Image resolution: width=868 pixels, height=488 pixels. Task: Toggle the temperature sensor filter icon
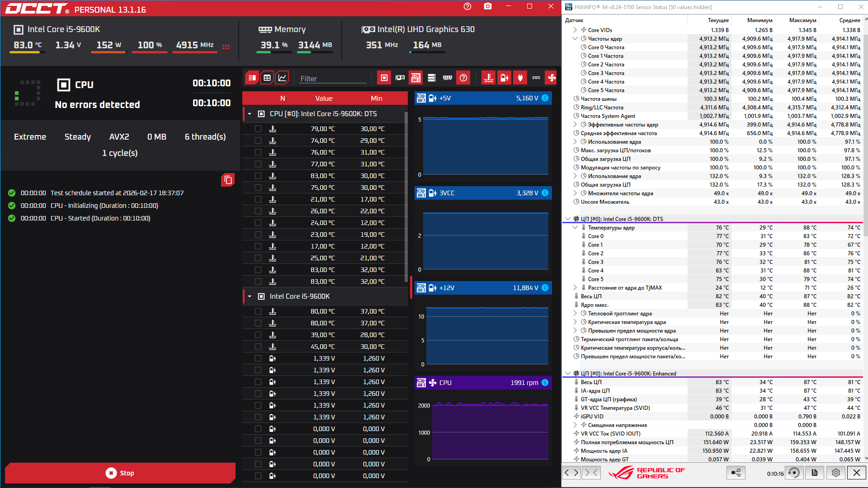(488, 78)
